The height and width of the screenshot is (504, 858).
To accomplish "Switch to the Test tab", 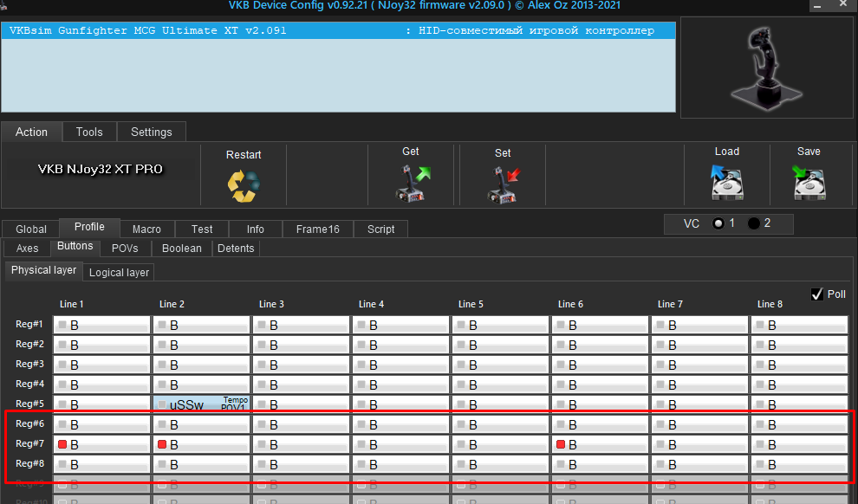I will pyautogui.click(x=202, y=229).
